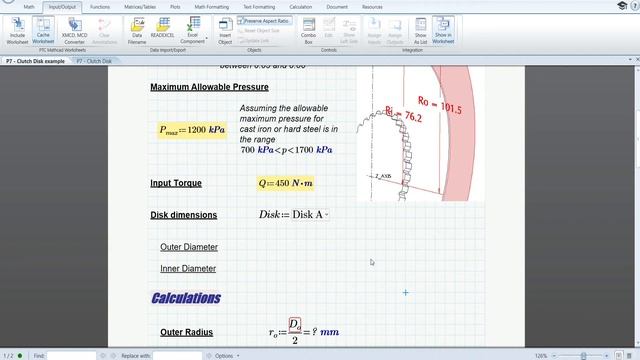Open the Excel Component dropdown arrow
640x360 pixels.
[207, 39]
